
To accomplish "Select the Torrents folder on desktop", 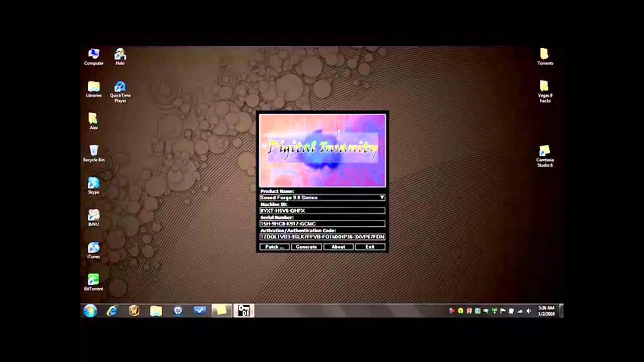I will pyautogui.click(x=545, y=57).
